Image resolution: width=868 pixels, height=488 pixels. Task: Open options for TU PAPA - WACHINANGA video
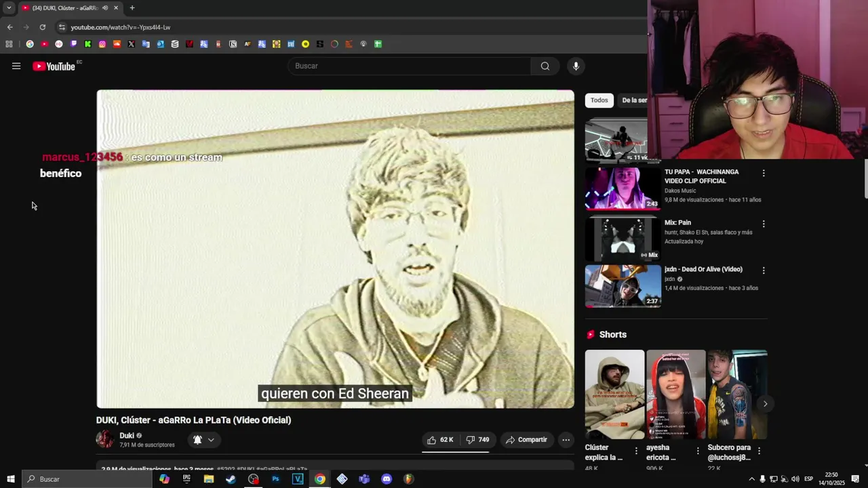(764, 174)
